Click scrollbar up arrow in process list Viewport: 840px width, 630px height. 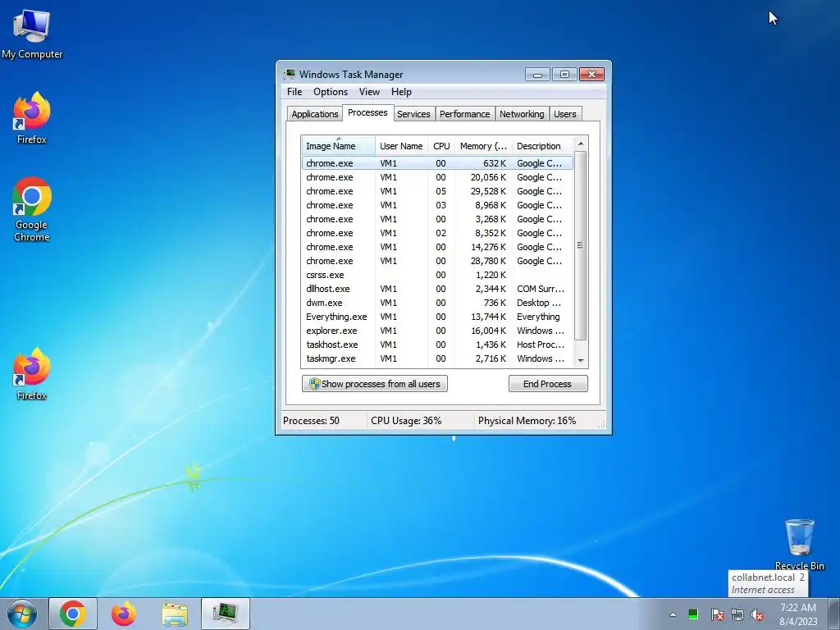pyautogui.click(x=581, y=144)
